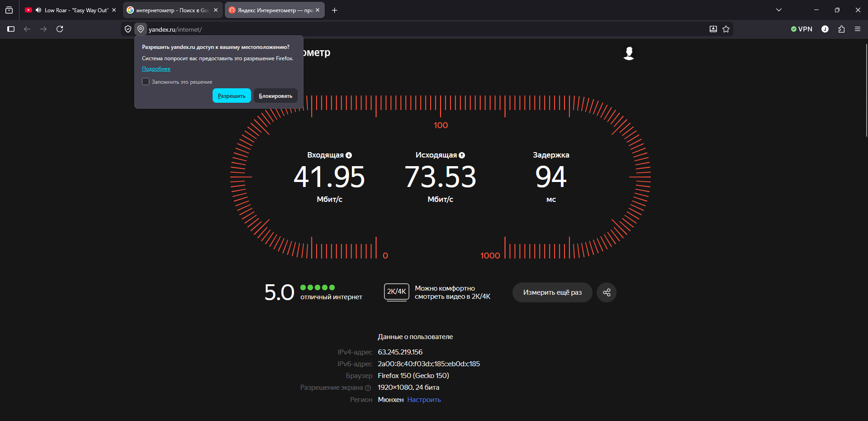Close the Low Roar tab
Viewport: 868px width, 421px height.
click(x=114, y=10)
